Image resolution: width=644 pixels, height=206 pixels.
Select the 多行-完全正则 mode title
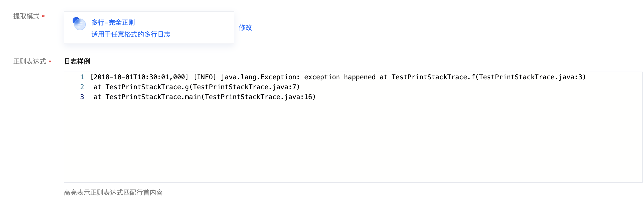pos(113,22)
